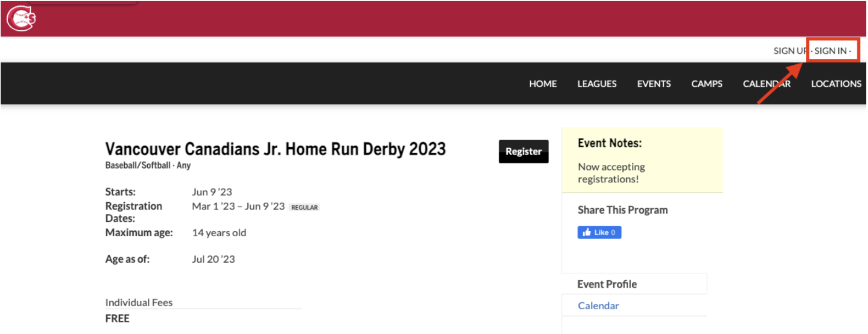Click the Vancouver Canadians logo
The width and height of the screenshot is (868, 334).
tap(21, 18)
